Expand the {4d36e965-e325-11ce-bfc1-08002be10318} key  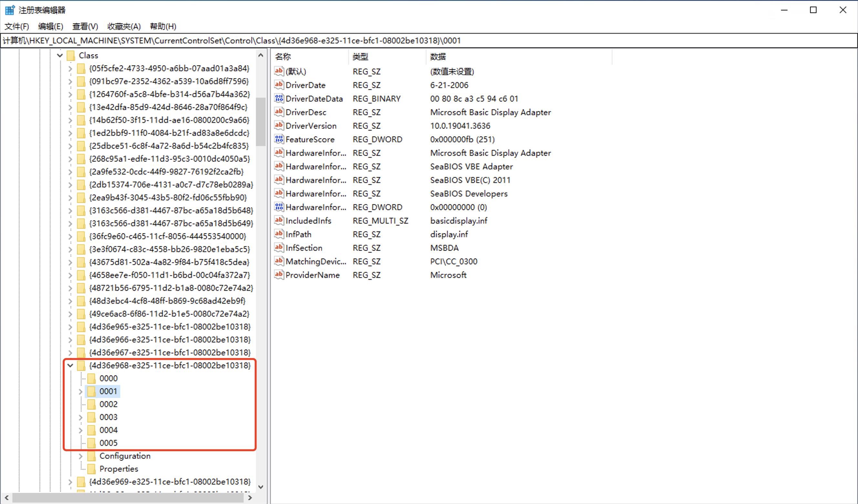(70, 327)
